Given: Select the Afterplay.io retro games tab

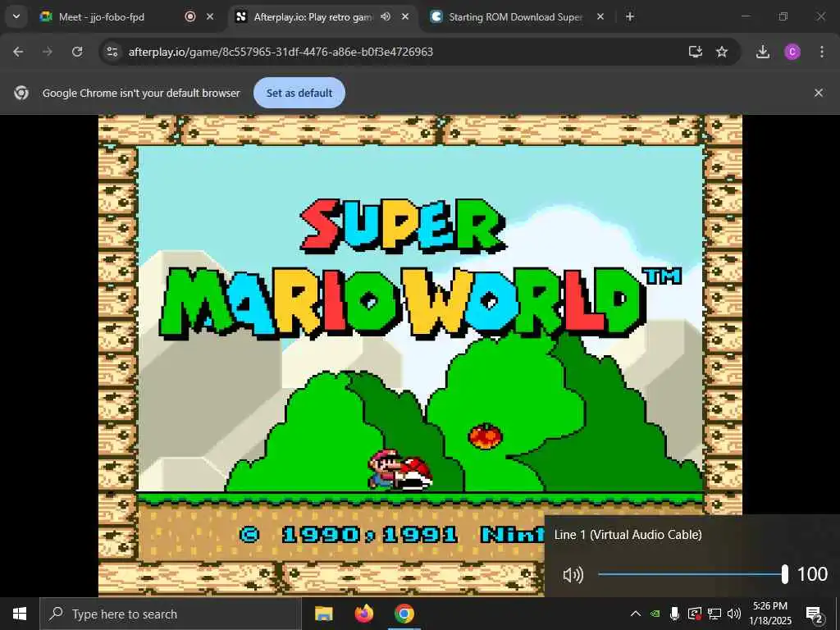Looking at the screenshot, I should 322,16.
